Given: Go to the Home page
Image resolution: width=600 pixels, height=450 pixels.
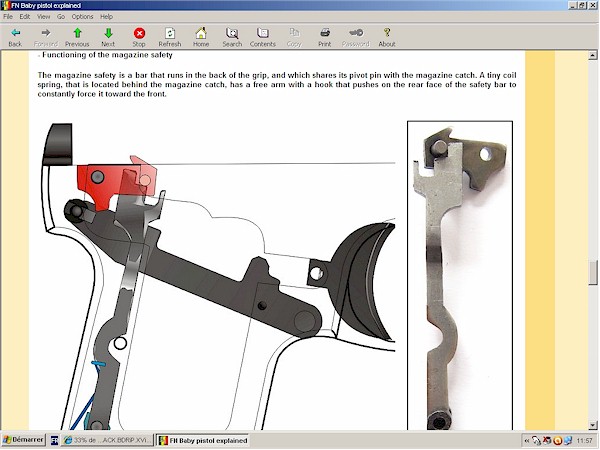Looking at the screenshot, I should click(201, 38).
